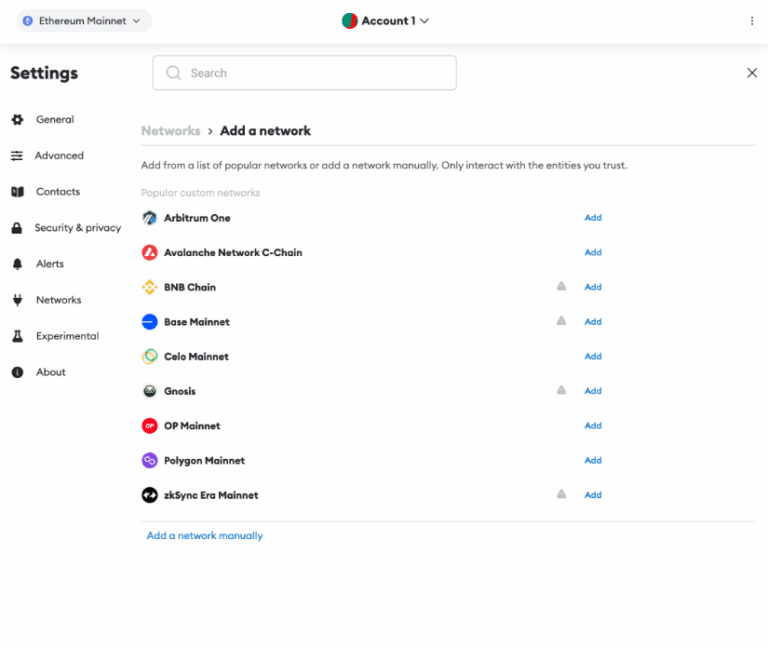
Task: Click the Gnosis network logo
Action: [149, 391]
